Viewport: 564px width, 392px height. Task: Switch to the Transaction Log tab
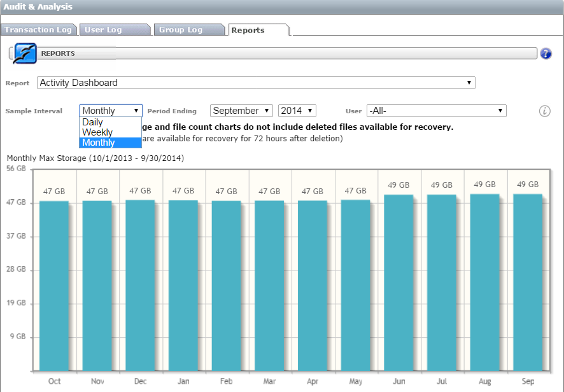[x=38, y=30]
